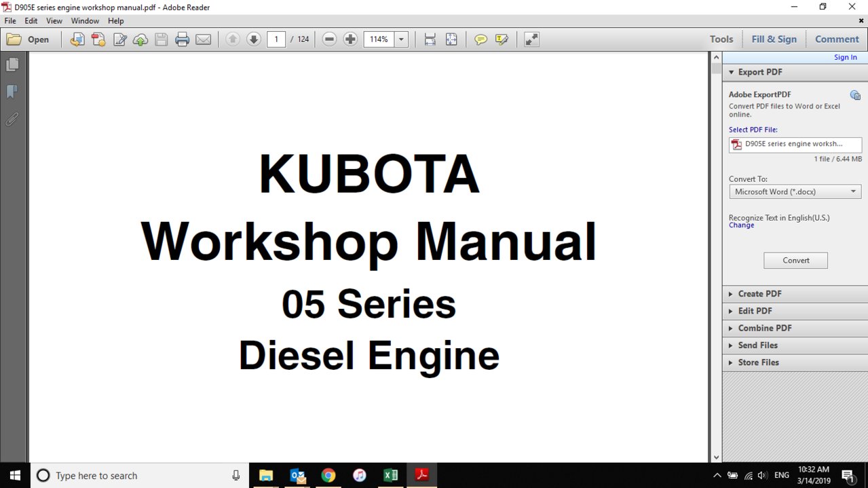
Task: Click the Select PDF File link
Action: [x=753, y=130]
